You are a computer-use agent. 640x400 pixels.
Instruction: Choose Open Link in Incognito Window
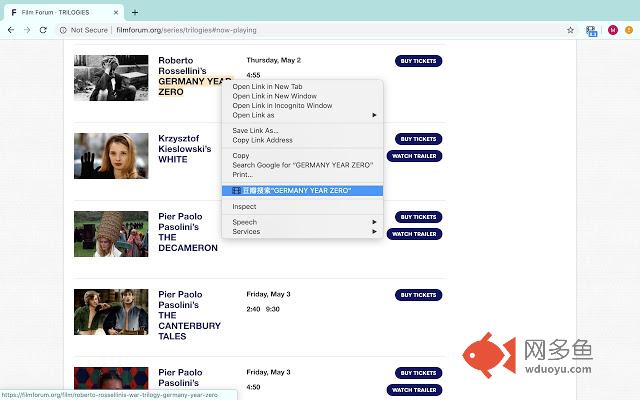point(302,105)
